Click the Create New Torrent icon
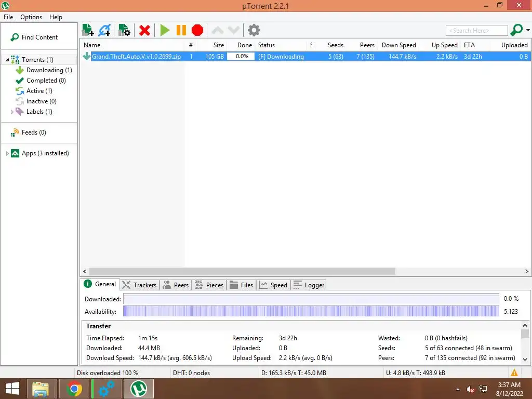532x399 pixels. [x=124, y=30]
